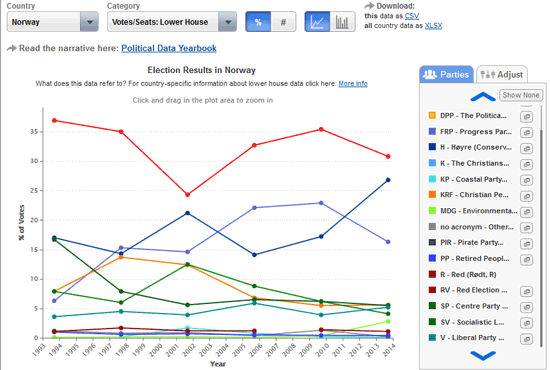
Task: Click the copy icon beside PIR - Pirate Party
Action: (526, 243)
